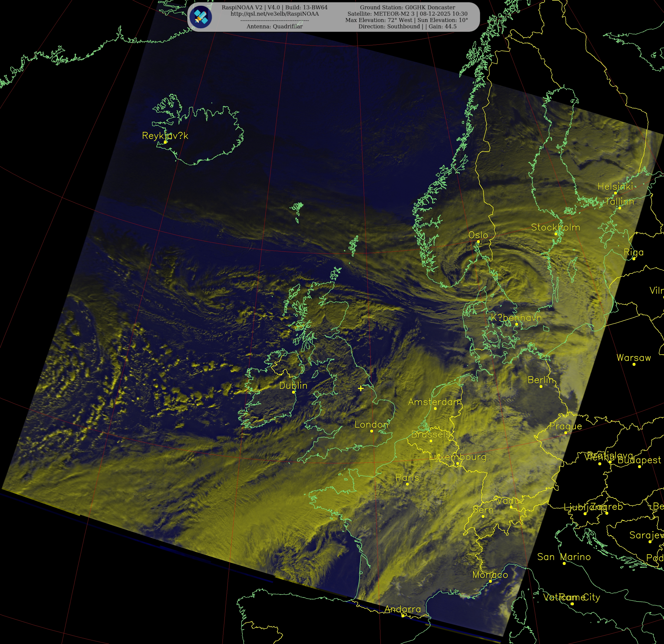Image resolution: width=664 pixels, height=644 pixels.
Task: Click the London city dot marker
Action: (371, 431)
